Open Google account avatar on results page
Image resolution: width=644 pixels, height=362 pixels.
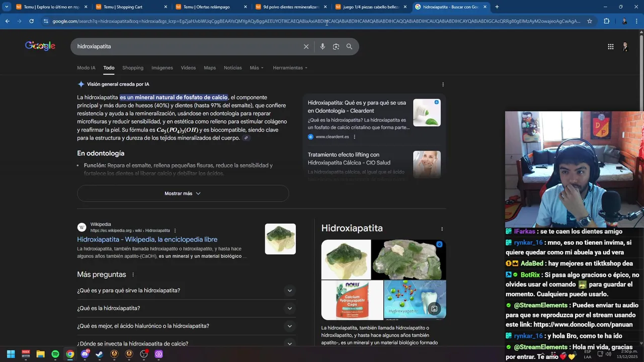(625, 47)
